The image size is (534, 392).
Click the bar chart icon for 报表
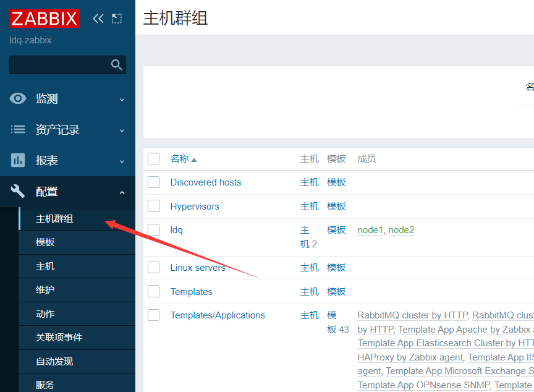18,161
